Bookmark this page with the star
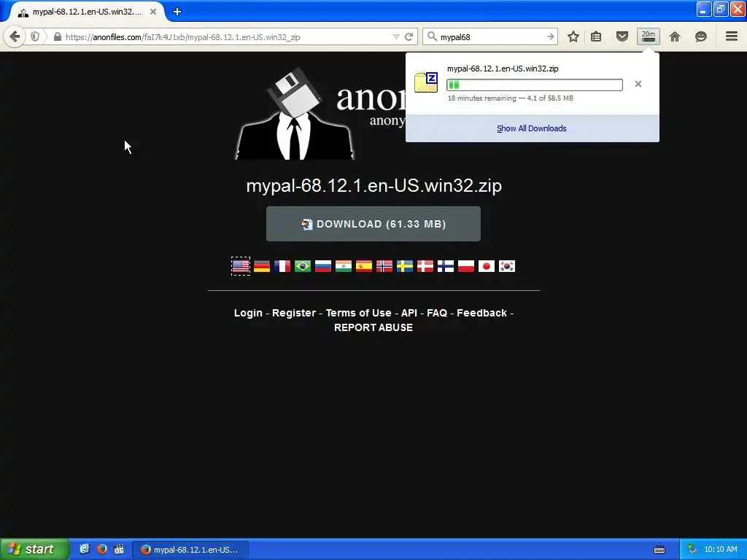The image size is (747, 560). coord(573,36)
